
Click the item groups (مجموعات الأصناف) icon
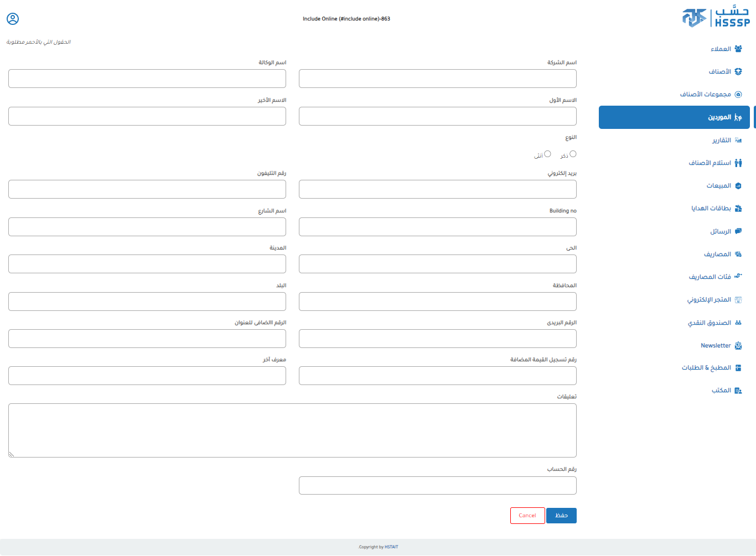pos(738,95)
